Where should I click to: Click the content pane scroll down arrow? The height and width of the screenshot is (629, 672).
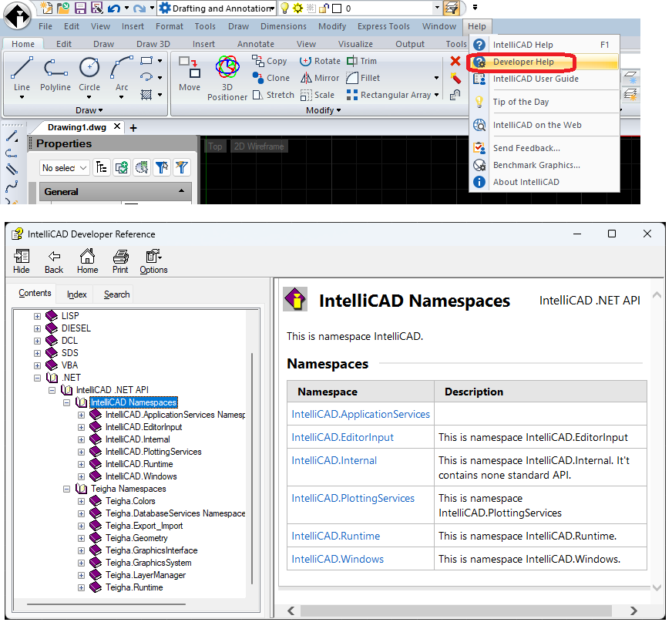point(657,588)
